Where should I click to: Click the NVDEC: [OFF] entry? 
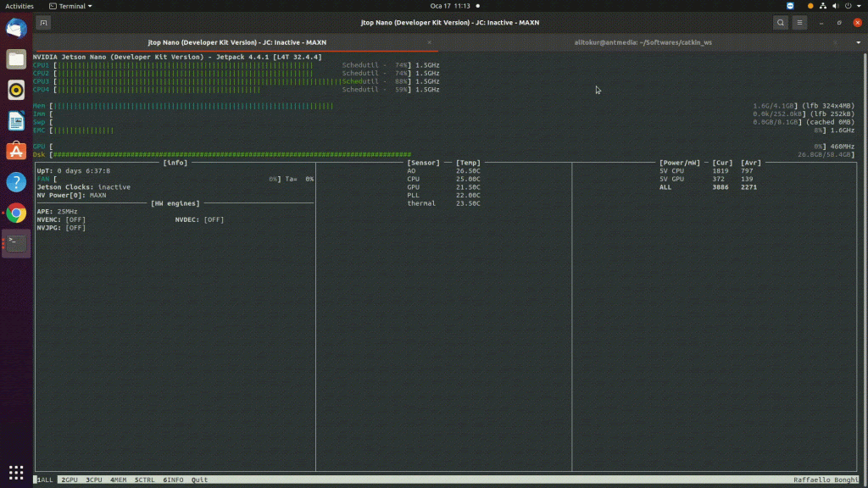199,219
